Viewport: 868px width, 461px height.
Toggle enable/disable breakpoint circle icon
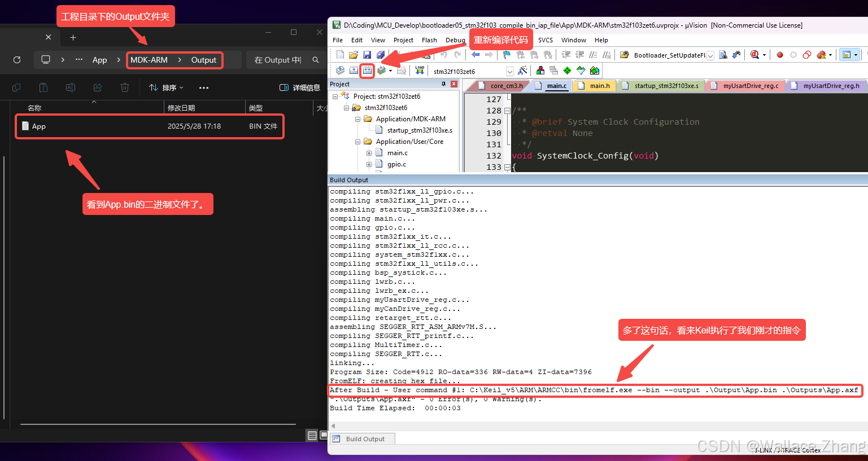click(793, 55)
